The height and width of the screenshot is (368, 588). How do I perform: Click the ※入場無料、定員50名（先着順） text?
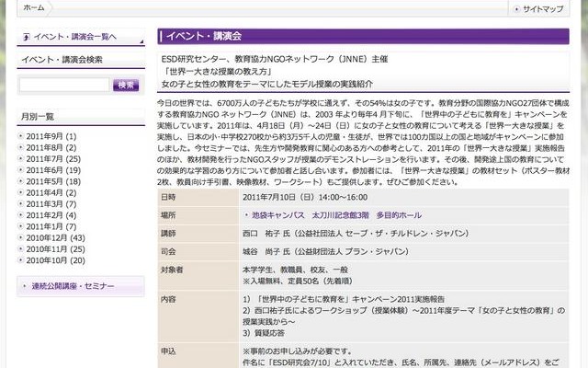click(298, 281)
